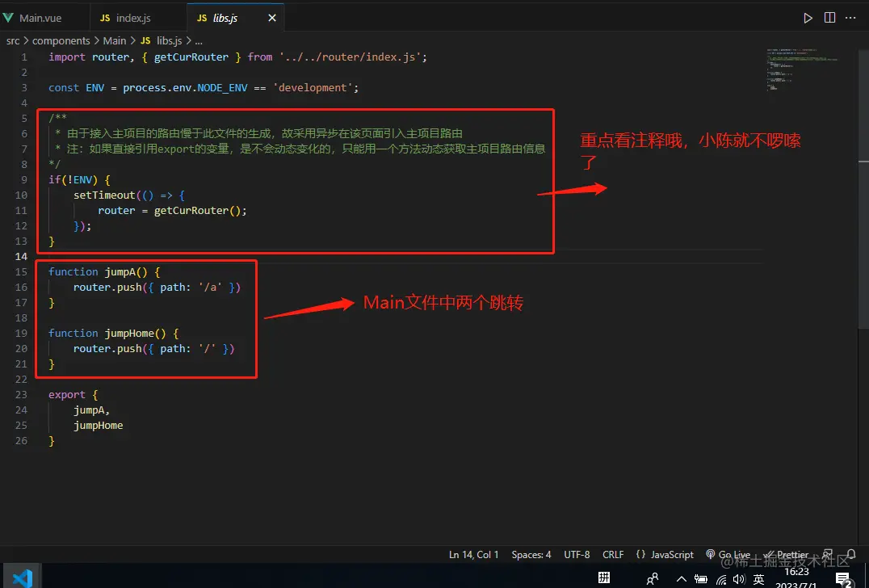Click 'jumpHome' in the export block
Screen dimensions: 869x588
[98, 425]
